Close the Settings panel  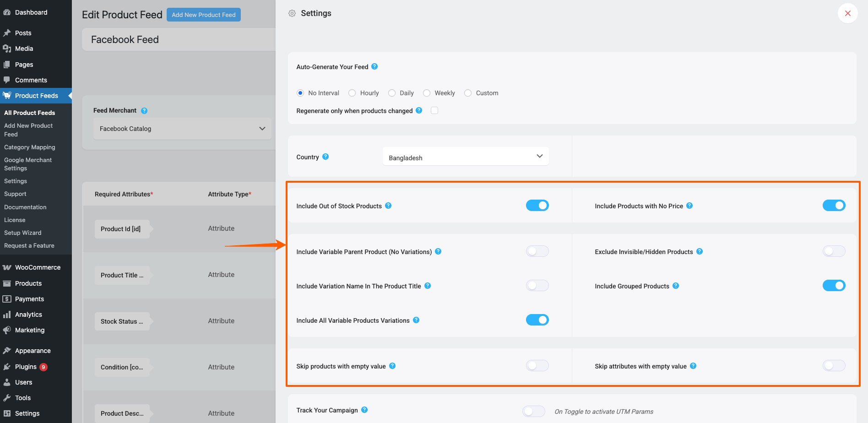[848, 13]
